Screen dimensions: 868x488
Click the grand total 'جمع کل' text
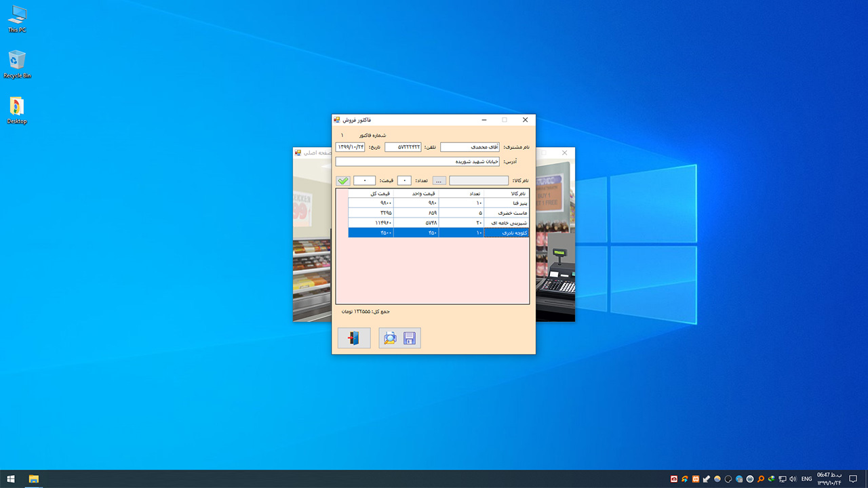coord(366,312)
